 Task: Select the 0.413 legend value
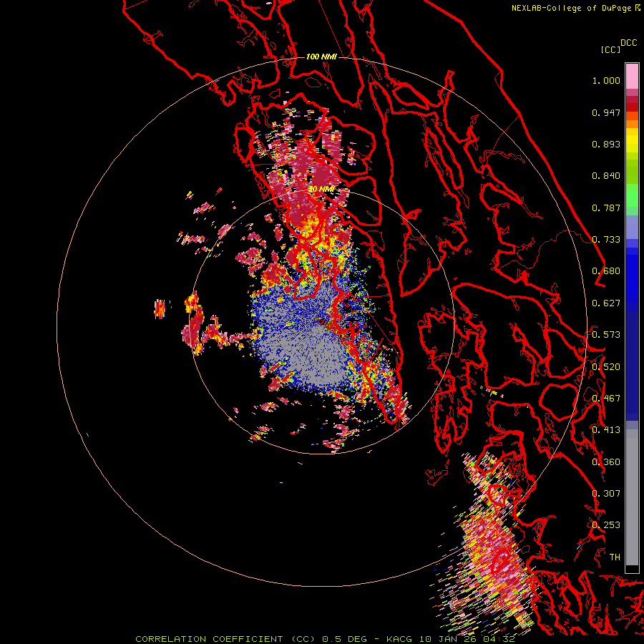pyautogui.click(x=606, y=430)
